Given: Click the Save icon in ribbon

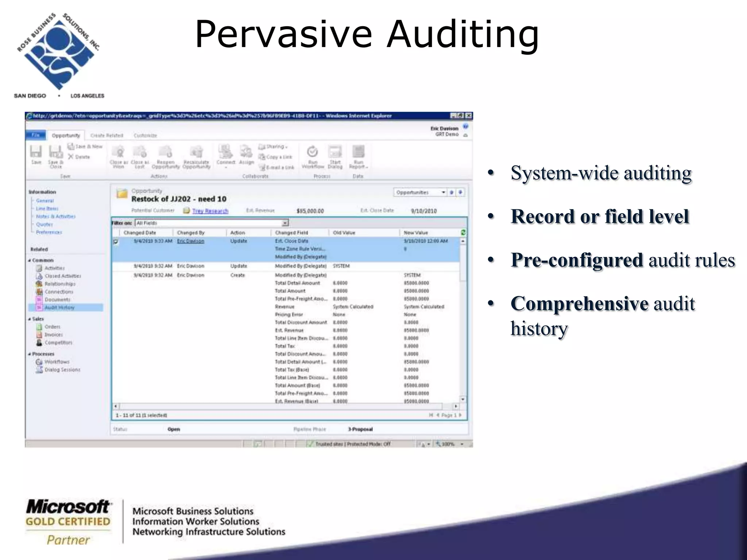Looking at the screenshot, I should click(x=36, y=152).
